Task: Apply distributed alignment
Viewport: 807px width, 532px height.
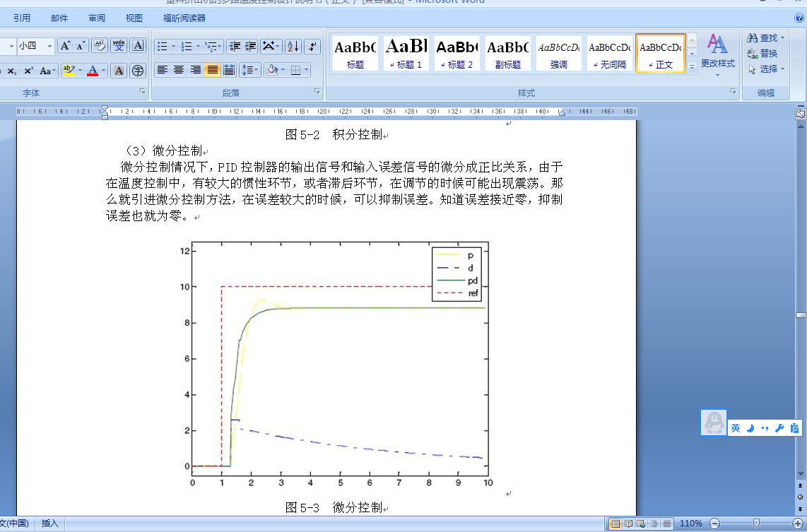Action: [x=229, y=70]
